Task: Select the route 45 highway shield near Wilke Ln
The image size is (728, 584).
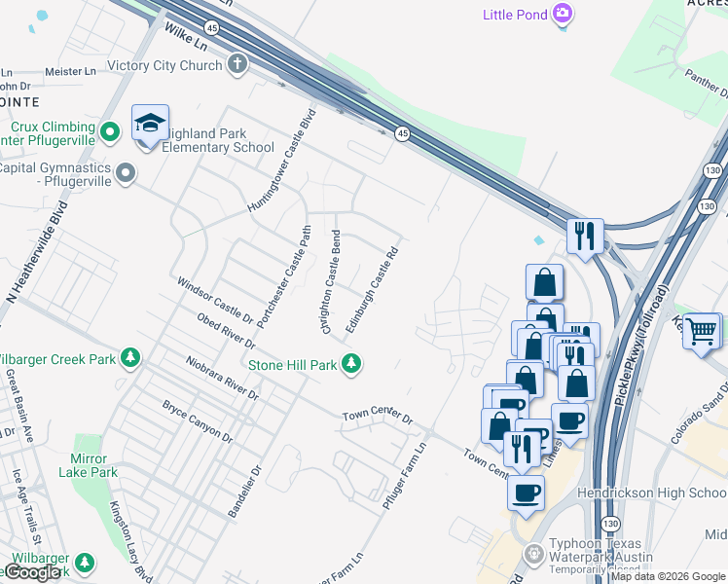Action: tap(212, 28)
